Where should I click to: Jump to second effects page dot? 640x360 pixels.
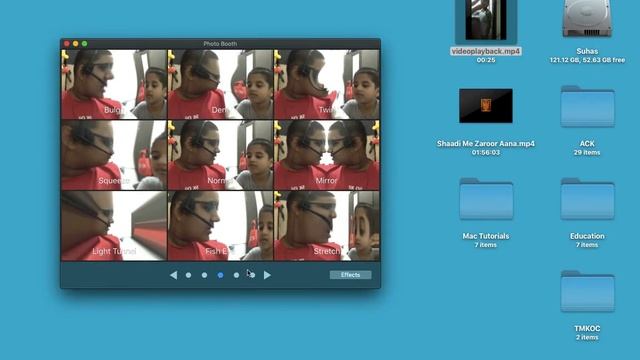click(x=204, y=276)
